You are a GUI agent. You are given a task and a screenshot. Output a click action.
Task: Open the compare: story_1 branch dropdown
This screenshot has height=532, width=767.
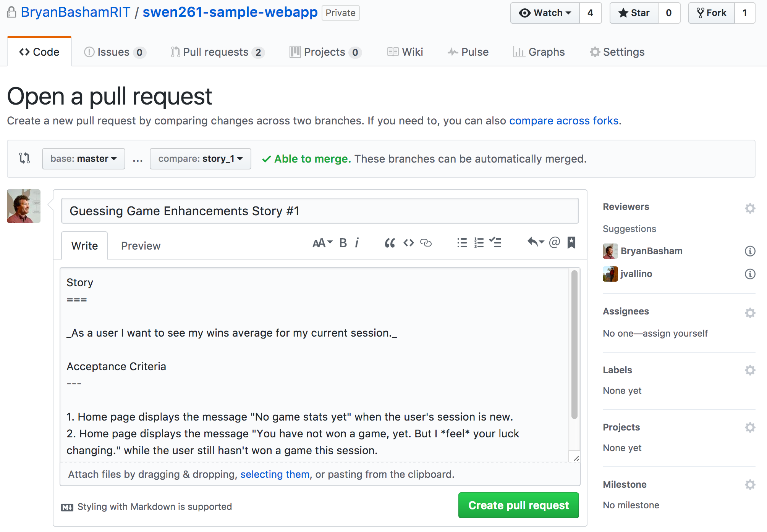(x=201, y=159)
